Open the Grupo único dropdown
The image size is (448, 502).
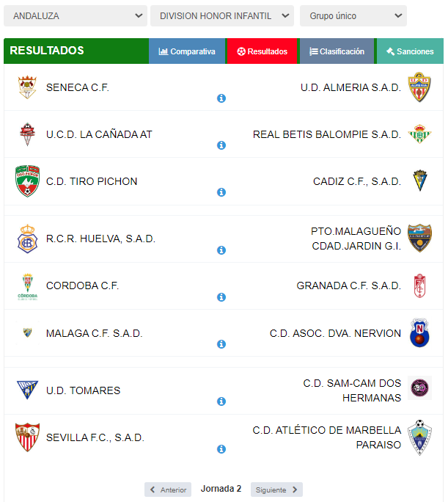point(353,15)
